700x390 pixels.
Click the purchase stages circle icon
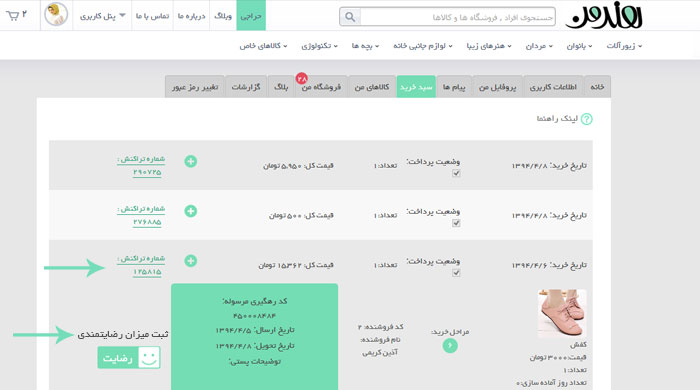pyautogui.click(x=450, y=345)
